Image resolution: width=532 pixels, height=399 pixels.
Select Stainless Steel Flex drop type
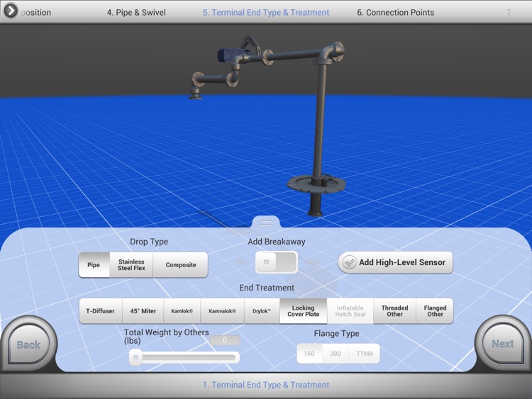click(x=131, y=265)
